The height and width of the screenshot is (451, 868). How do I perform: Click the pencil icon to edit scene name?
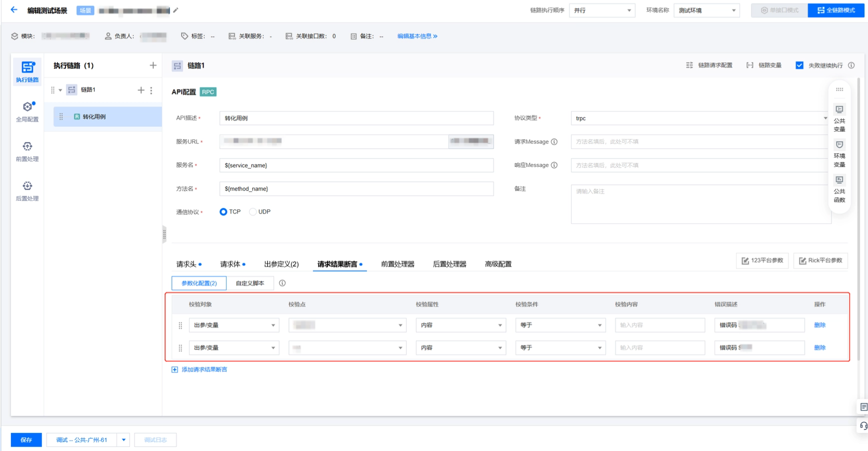175,10
